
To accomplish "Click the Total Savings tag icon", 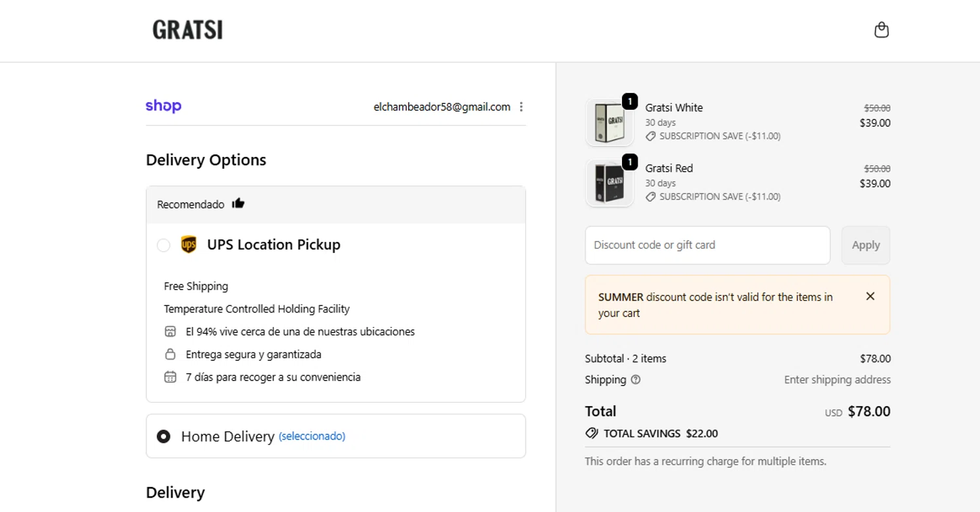I will point(592,433).
